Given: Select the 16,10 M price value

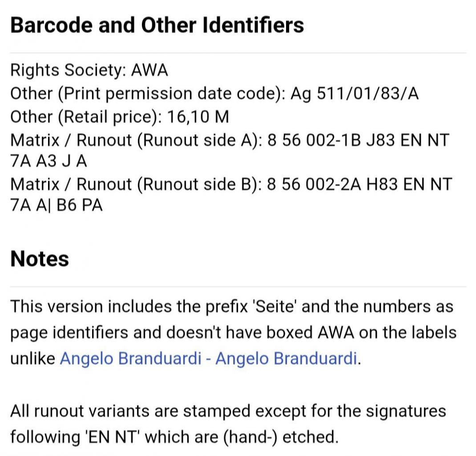Looking at the screenshot, I should (x=198, y=117).
